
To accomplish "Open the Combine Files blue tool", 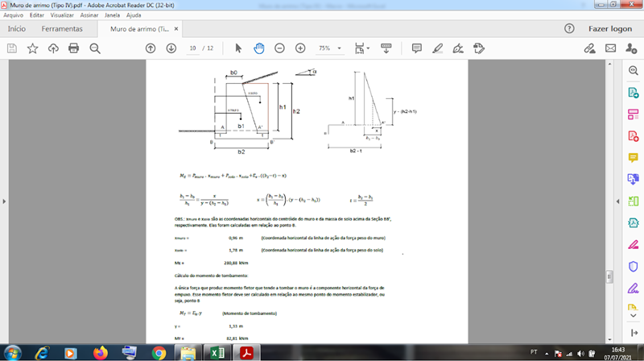I will [633, 179].
